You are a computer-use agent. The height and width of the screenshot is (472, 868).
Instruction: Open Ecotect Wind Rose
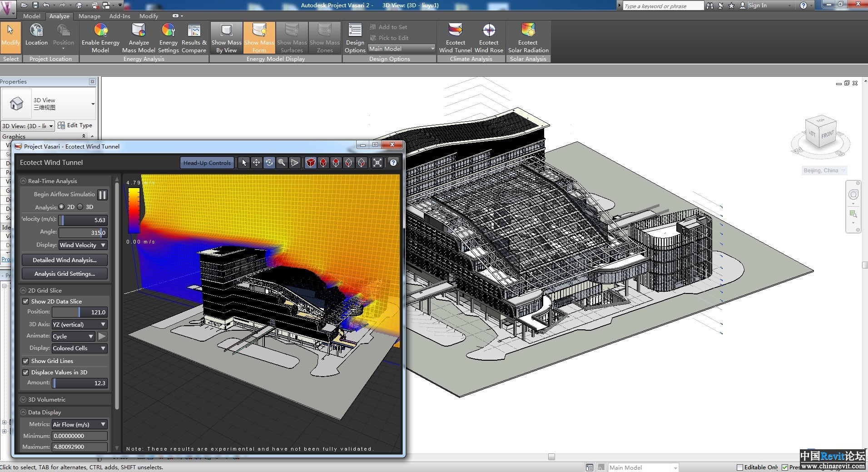[489, 38]
